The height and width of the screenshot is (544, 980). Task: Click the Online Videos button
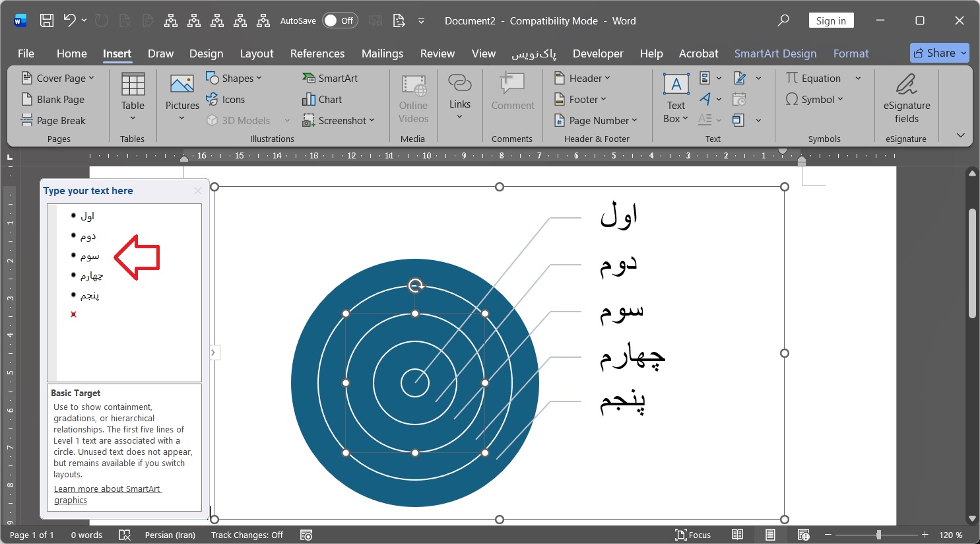coord(413,98)
